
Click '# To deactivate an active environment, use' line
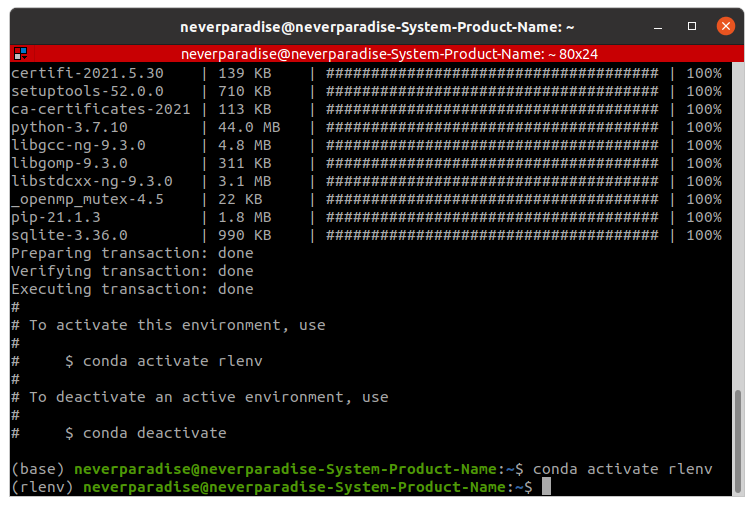(200, 397)
